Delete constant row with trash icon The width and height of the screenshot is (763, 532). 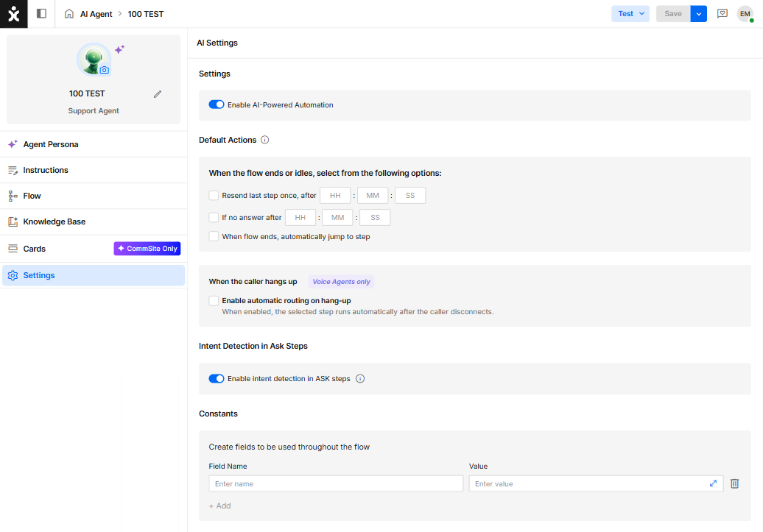coord(735,484)
